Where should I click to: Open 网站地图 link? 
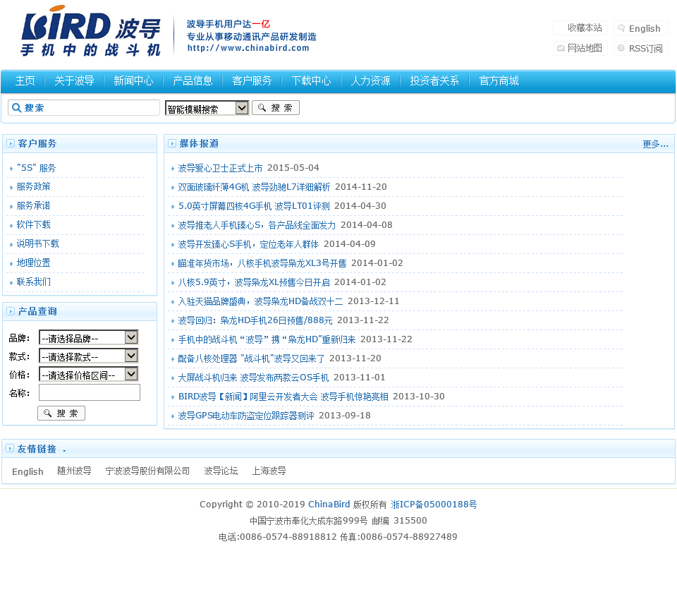coord(585,48)
